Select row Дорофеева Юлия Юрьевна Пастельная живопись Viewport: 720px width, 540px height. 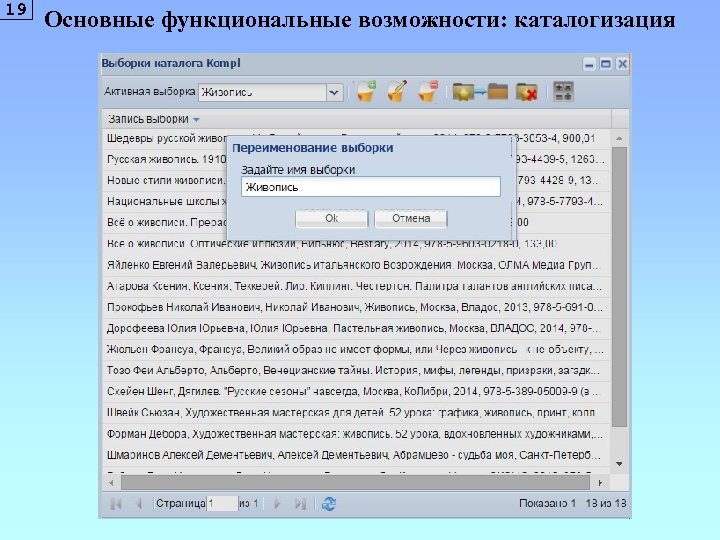357,329
